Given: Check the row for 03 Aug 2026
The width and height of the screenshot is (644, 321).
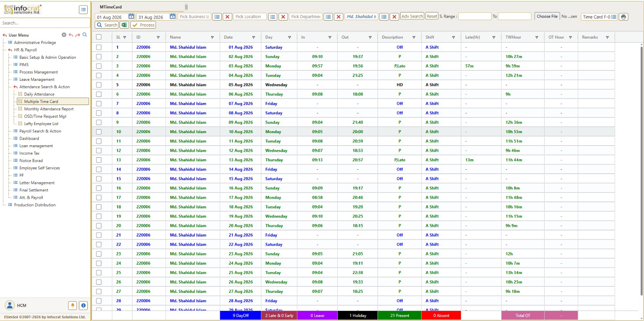Looking at the screenshot, I should tap(99, 66).
